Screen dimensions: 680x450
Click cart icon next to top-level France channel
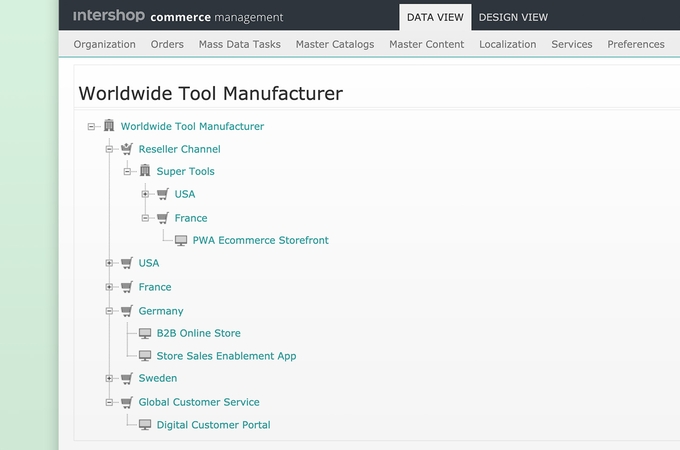127,287
